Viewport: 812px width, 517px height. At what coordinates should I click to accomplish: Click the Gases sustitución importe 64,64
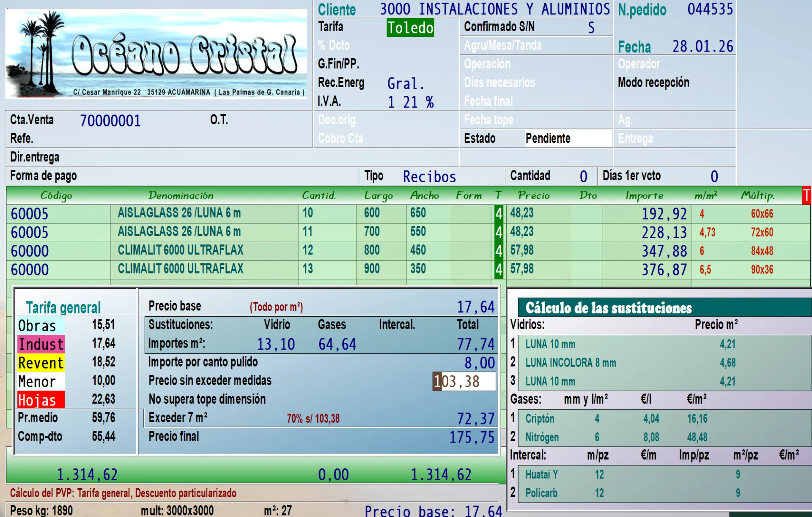pos(337,345)
